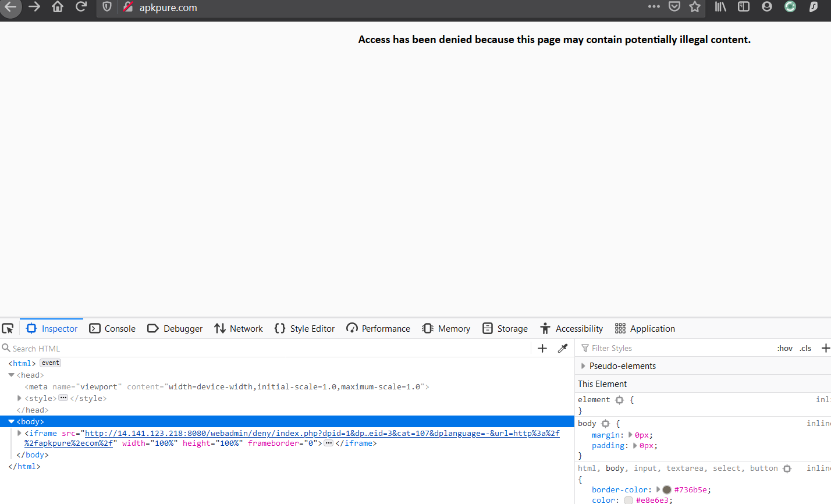The width and height of the screenshot is (831, 504).
Task: Expand the padding property values
Action: (x=635, y=446)
